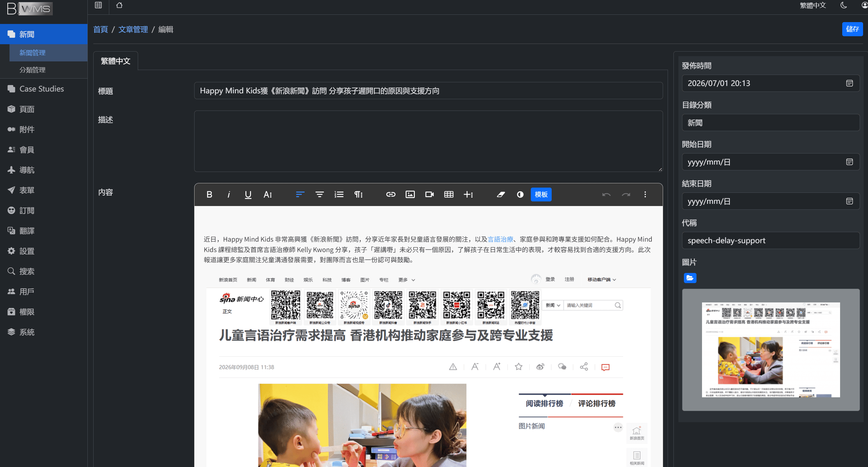Follow the 文章管理 breadcrumb link
Viewport: 868px width, 467px height.
(x=133, y=29)
